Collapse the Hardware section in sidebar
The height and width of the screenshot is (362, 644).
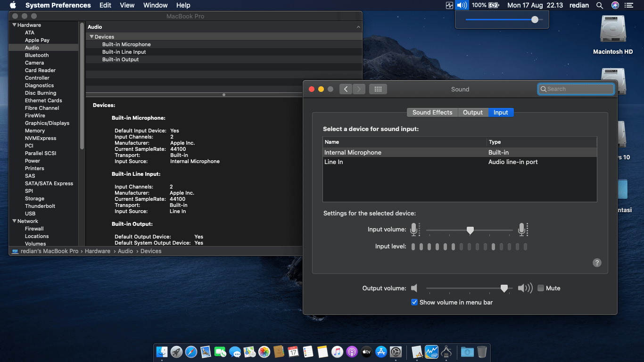[15, 25]
